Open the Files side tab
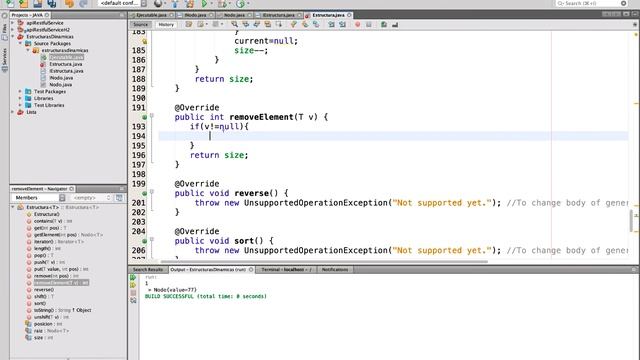The height and width of the screenshot is (360, 640). (x=4, y=31)
